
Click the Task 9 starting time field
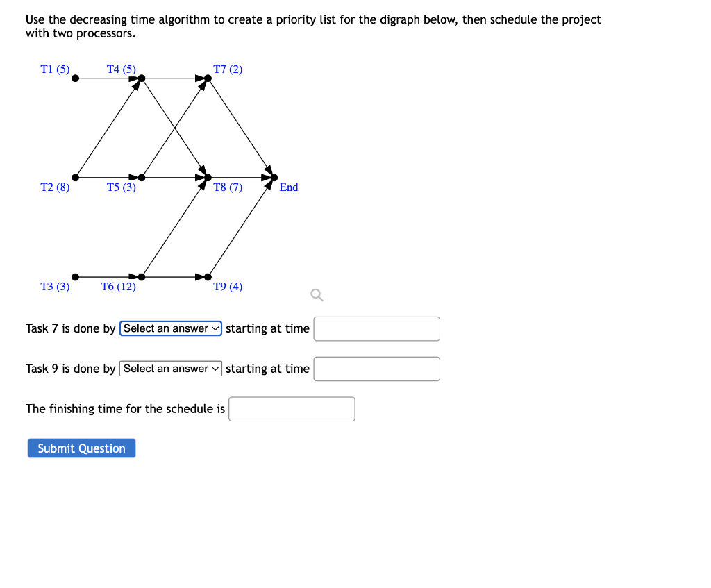point(376,369)
